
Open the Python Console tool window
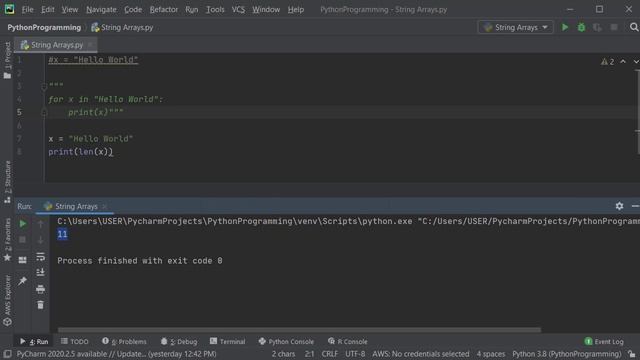(x=286, y=341)
